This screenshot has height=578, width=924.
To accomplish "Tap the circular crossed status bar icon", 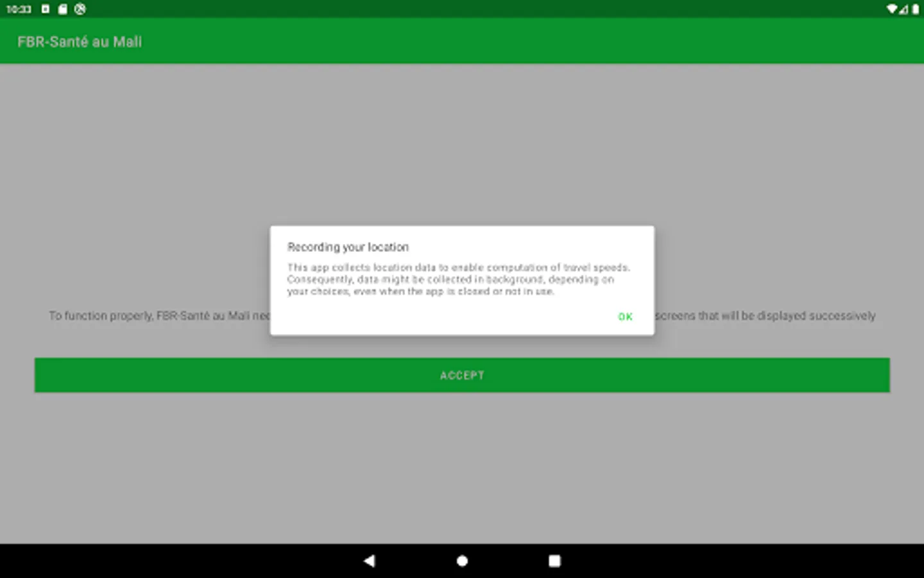I will click(80, 9).
